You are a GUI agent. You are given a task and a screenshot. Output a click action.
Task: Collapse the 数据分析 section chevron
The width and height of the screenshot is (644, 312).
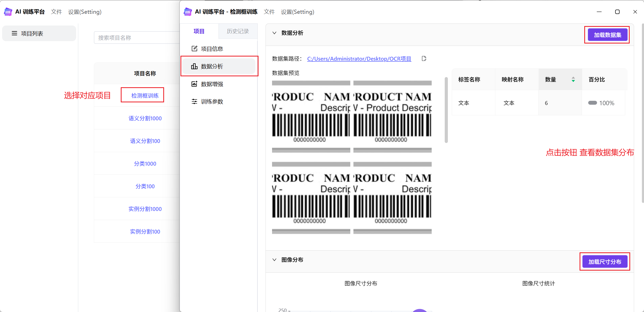(274, 33)
